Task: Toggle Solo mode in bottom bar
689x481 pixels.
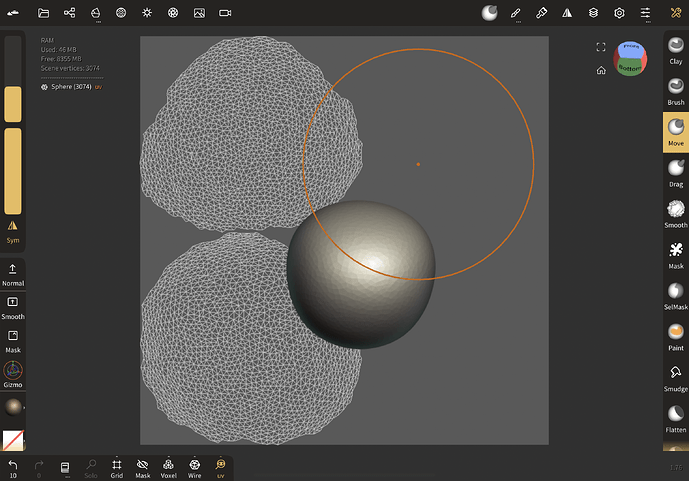Action: [x=91, y=468]
